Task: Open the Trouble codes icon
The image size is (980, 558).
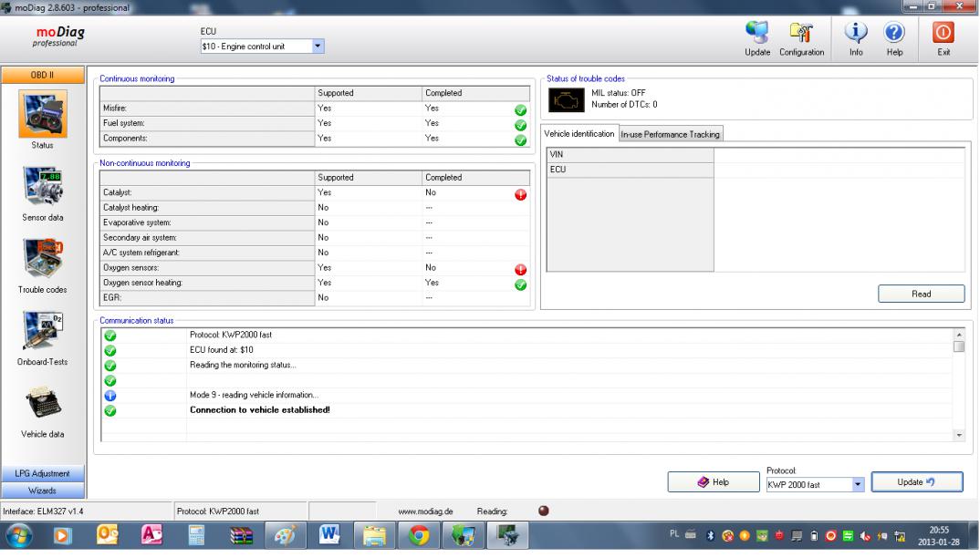Action: (x=43, y=258)
